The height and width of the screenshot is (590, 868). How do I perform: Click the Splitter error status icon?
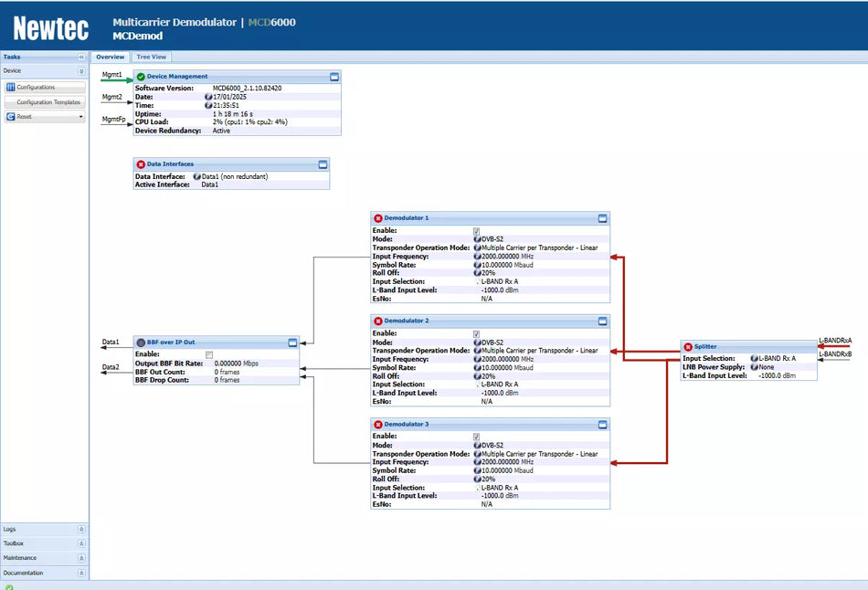point(688,347)
